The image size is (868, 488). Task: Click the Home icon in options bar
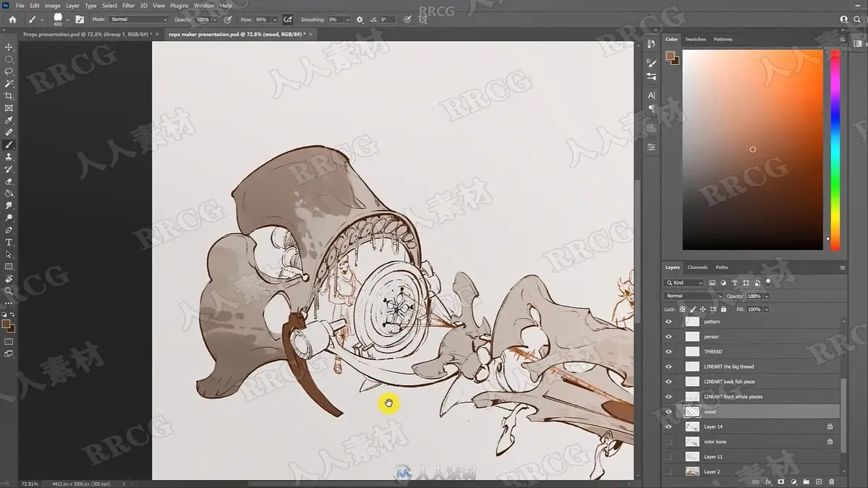tap(12, 20)
